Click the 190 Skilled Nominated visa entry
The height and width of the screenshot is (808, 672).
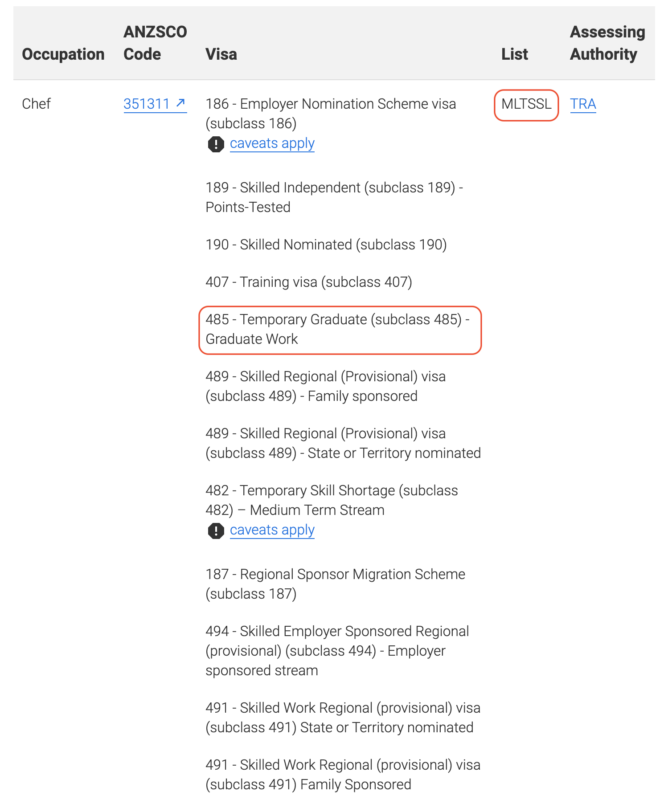coord(326,245)
